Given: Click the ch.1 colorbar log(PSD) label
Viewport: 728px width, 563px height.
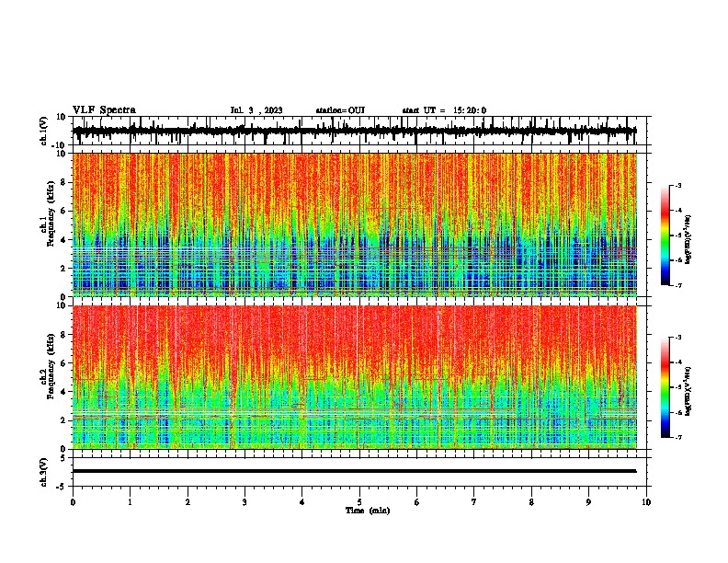Looking at the screenshot, I should (x=688, y=240).
